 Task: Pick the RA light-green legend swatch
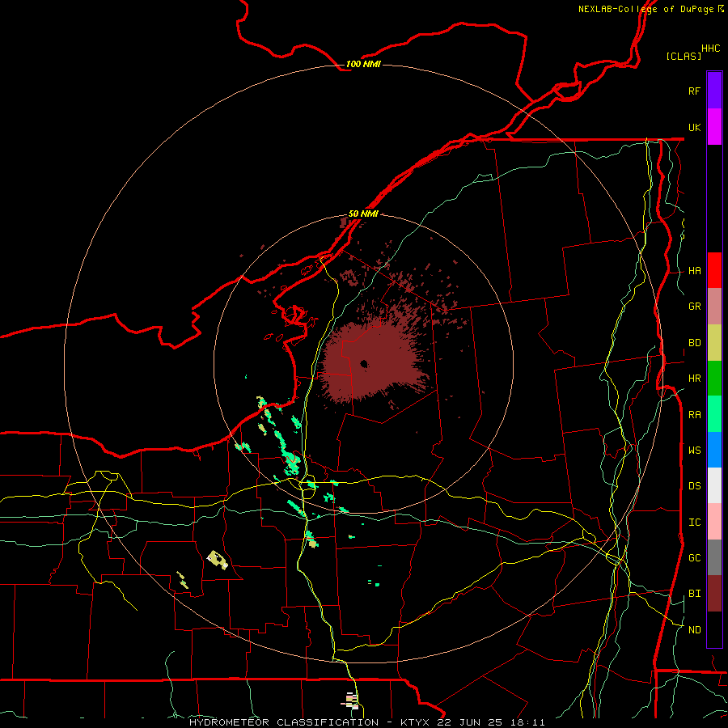tap(714, 414)
